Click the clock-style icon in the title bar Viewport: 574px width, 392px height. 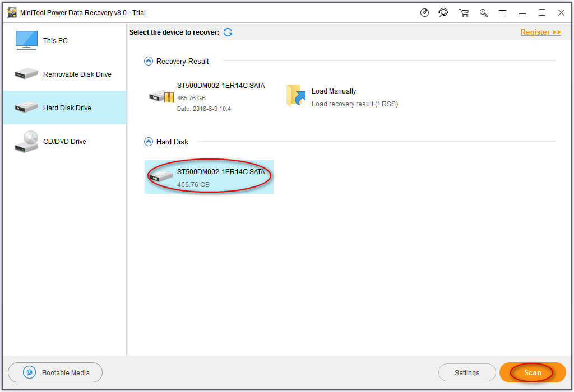tap(424, 13)
